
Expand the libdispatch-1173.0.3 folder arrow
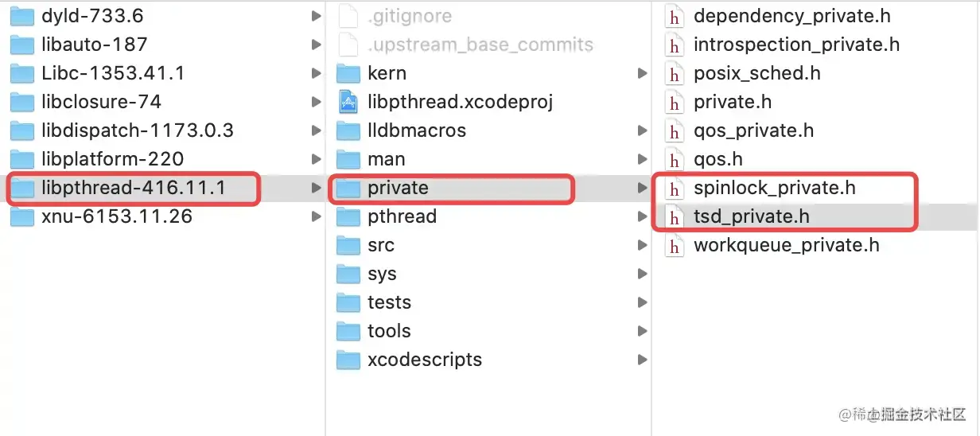pos(317,130)
